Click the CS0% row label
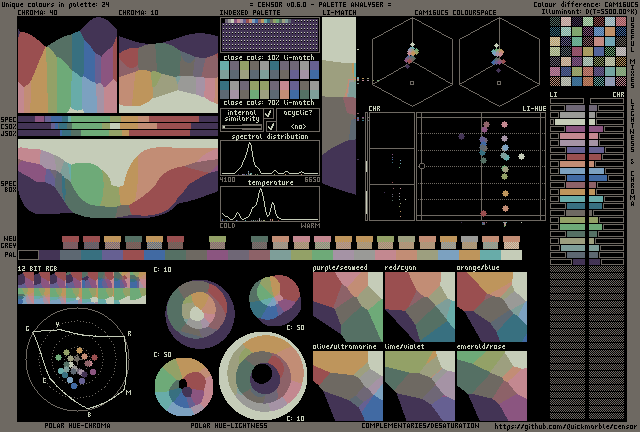 pos(9,126)
